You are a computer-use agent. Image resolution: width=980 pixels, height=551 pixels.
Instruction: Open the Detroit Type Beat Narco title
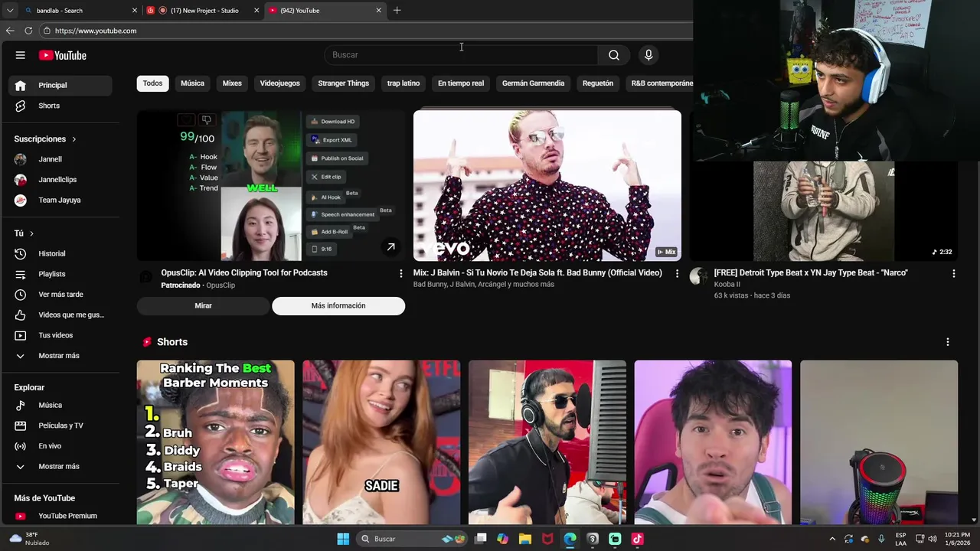click(x=811, y=272)
